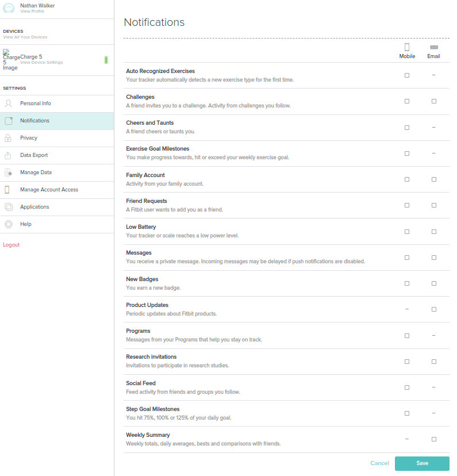Image resolution: width=457 pixels, height=476 pixels.
Task: Click the "Weekly Summary" row title
Action: (148, 435)
